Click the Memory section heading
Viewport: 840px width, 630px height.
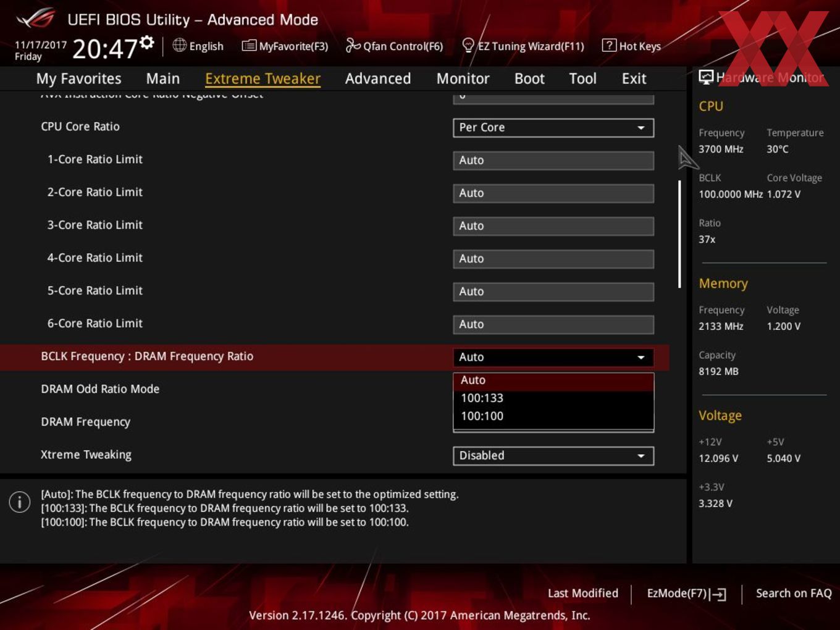coord(723,283)
